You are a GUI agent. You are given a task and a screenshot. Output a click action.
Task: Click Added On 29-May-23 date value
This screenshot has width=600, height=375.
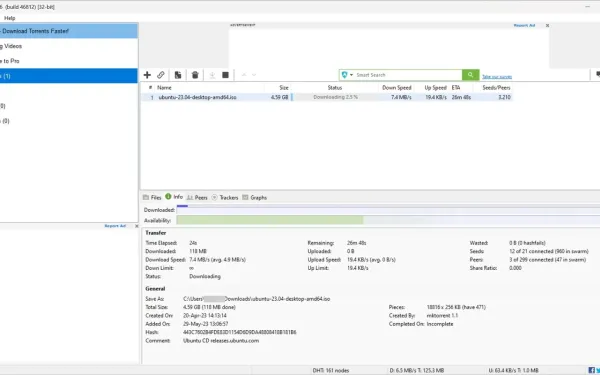click(x=205, y=324)
